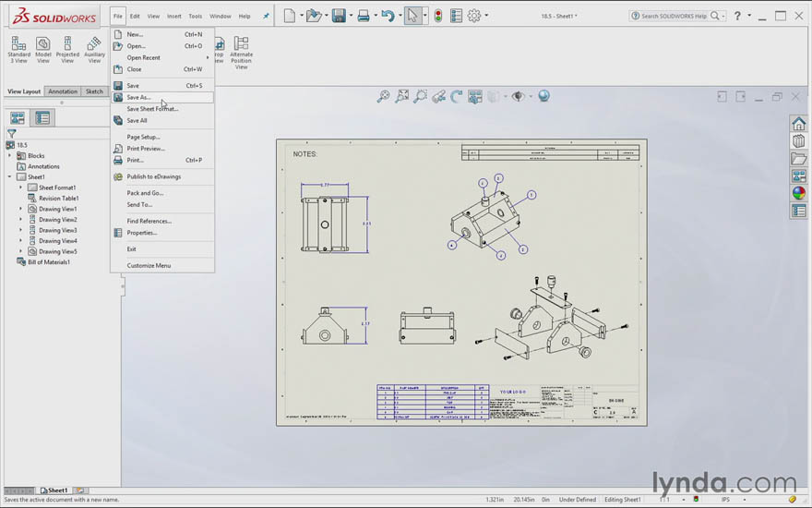
Task: Switch to the Sketch tab
Action: point(94,91)
